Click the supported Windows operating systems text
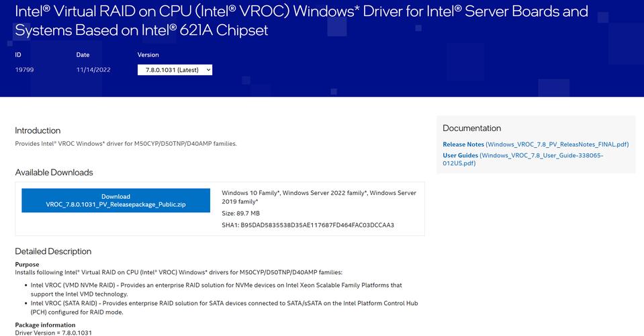This screenshot has width=644, height=336. click(318, 197)
